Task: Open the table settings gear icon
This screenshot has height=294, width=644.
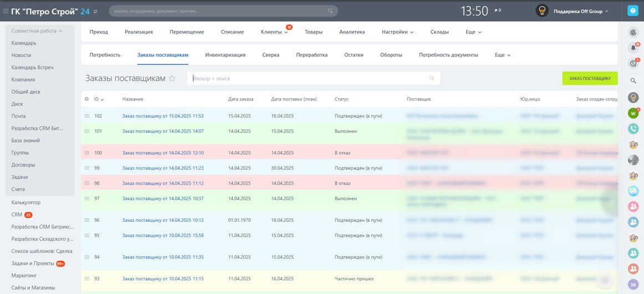Action: point(86,99)
